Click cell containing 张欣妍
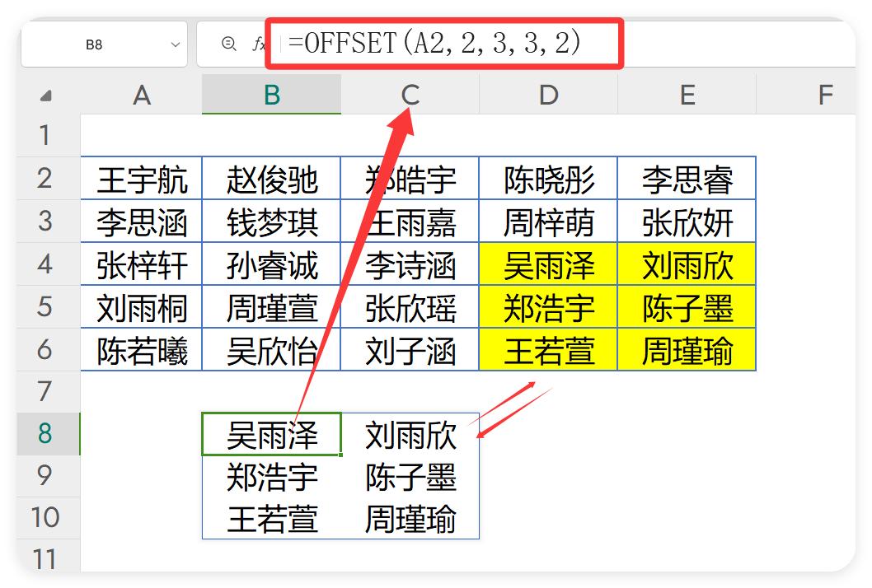 tap(687, 222)
